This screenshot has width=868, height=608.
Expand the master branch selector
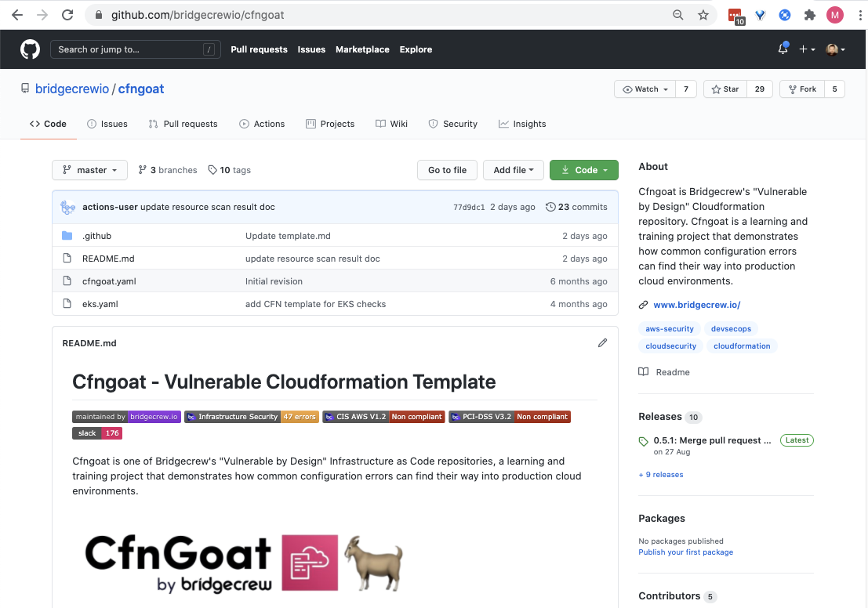pos(89,170)
